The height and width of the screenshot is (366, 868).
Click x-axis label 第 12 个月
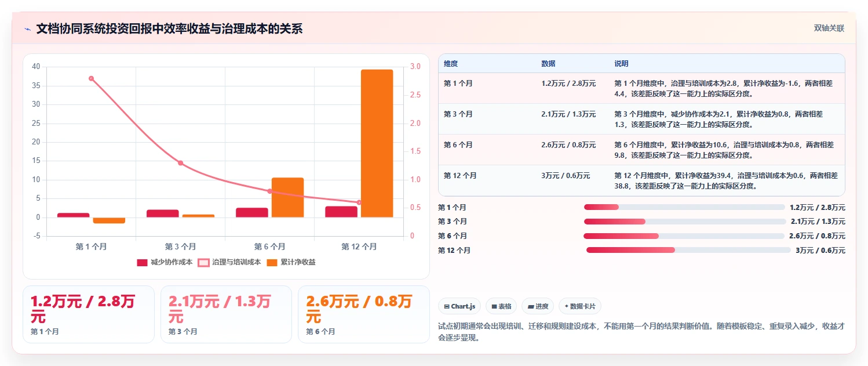pos(359,247)
